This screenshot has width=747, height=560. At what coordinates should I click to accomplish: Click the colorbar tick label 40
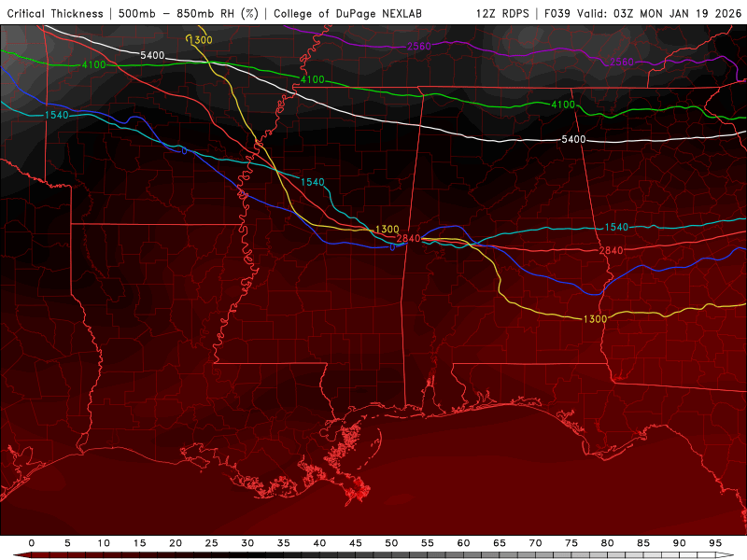[319, 543]
